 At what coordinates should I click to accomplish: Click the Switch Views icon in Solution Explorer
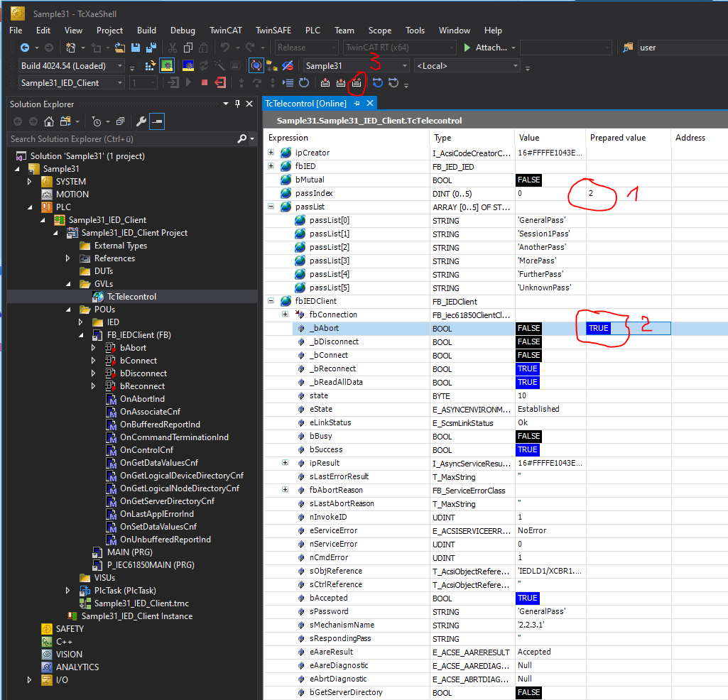tap(65, 121)
